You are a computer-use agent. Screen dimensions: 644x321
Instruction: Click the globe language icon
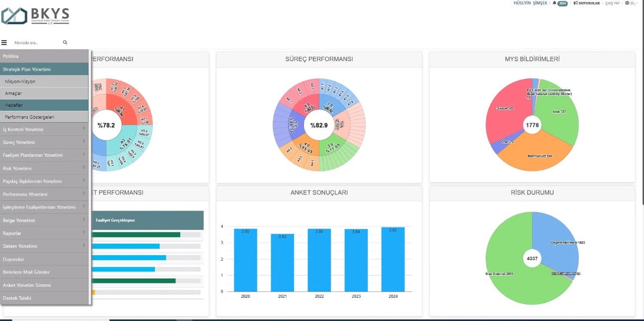[627, 3]
